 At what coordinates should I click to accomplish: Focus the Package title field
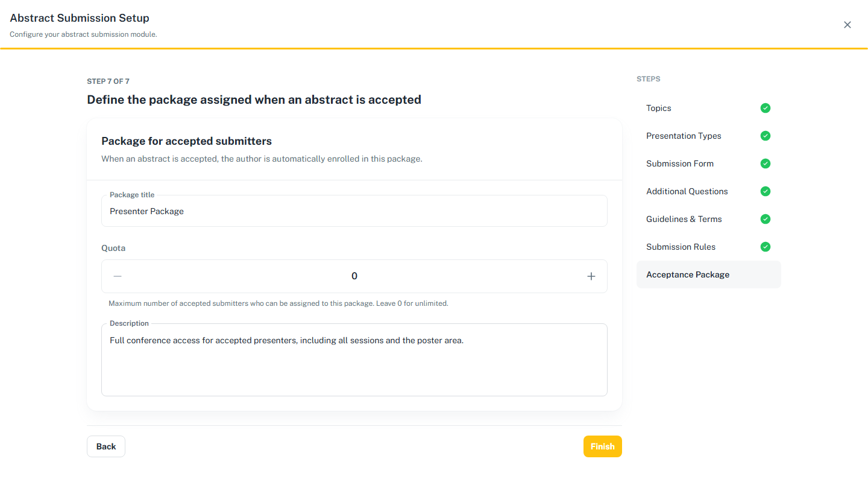pyautogui.click(x=354, y=211)
